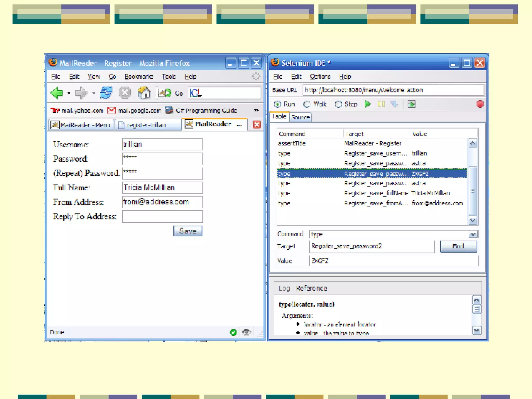Viewport: 532px width, 399px height.
Task: Click the red Record button
Action: pyautogui.click(x=480, y=104)
